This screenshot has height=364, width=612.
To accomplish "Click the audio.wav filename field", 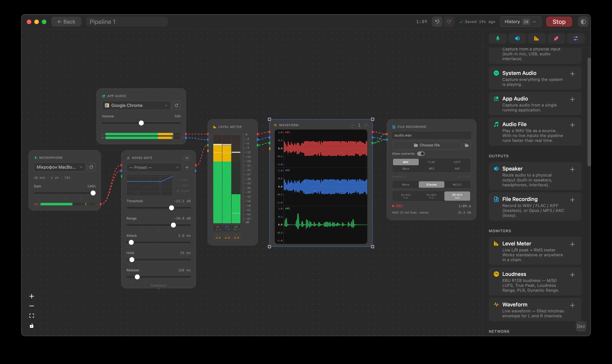I will (x=431, y=135).
